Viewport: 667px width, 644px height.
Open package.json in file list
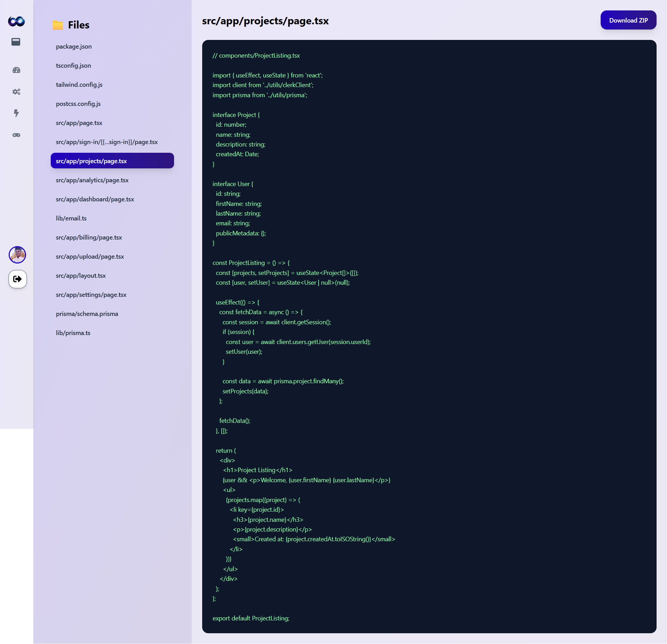[x=74, y=47]
